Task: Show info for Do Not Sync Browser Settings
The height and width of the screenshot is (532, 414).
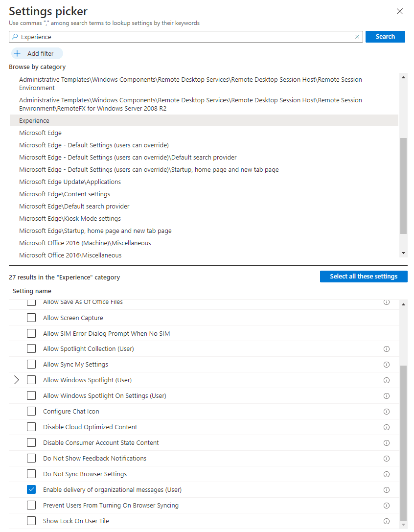Action: 386,474
